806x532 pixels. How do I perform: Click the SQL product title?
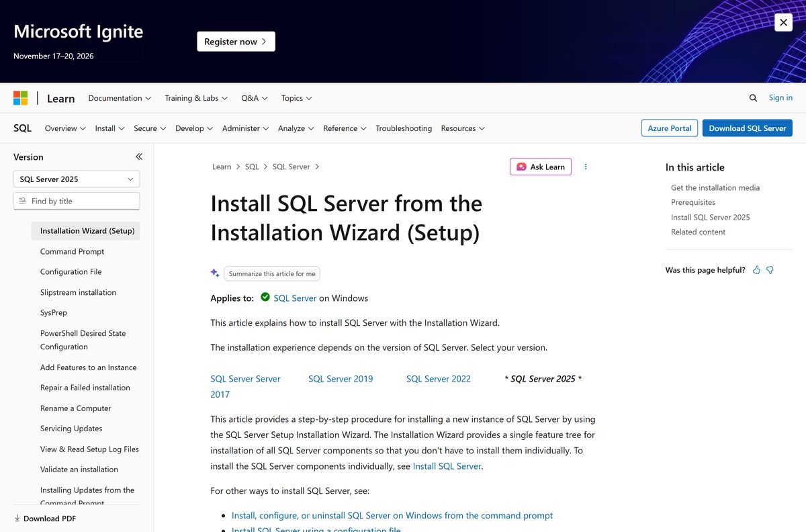click(x=22, y=128)
